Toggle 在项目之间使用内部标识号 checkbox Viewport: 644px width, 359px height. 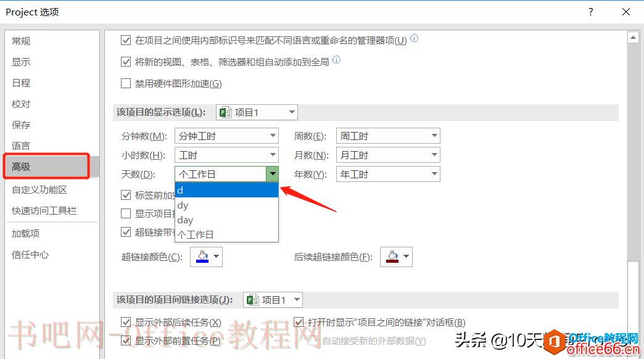126,40
